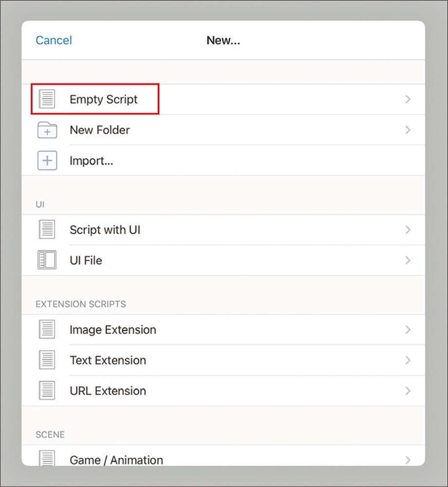
Task: Click the Empty Script document icon
Action: 47,99
